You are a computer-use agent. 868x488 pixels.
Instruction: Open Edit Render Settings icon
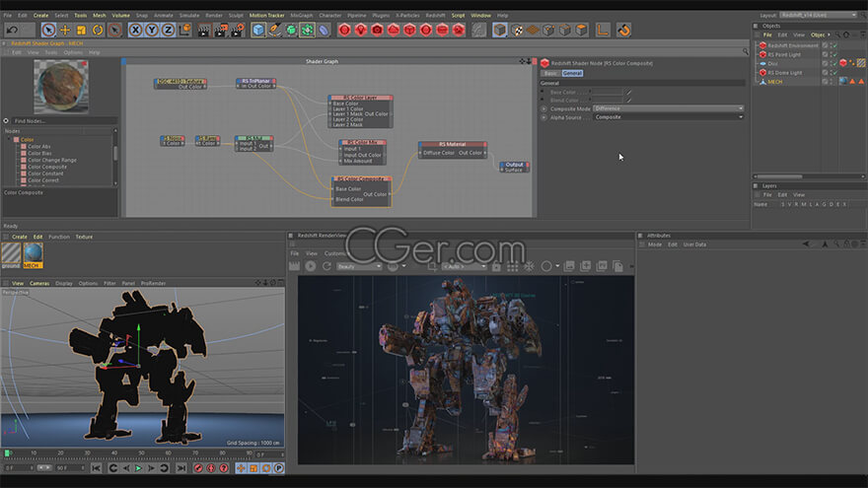pyautogui.click(x=237, y=30)
